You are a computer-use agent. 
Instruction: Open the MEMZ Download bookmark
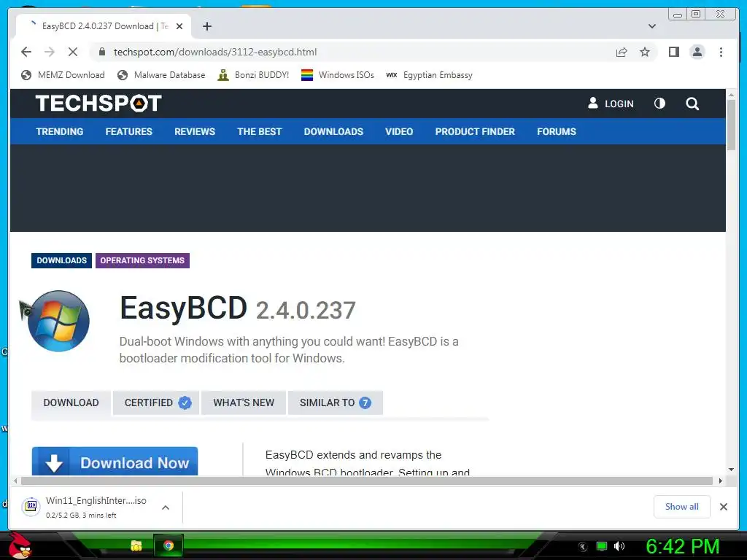(x=63, y=75)
